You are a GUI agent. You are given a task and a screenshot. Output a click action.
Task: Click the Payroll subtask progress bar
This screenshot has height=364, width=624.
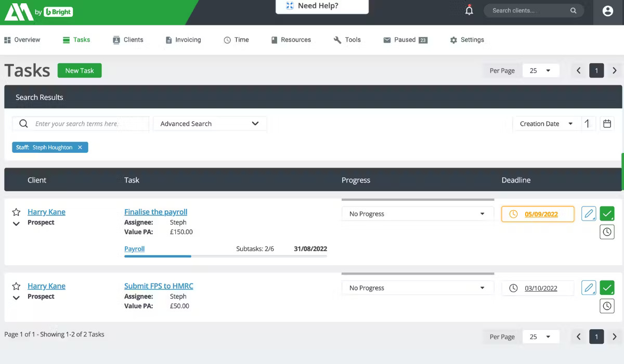pyautogui.click(x=156, y=255)
